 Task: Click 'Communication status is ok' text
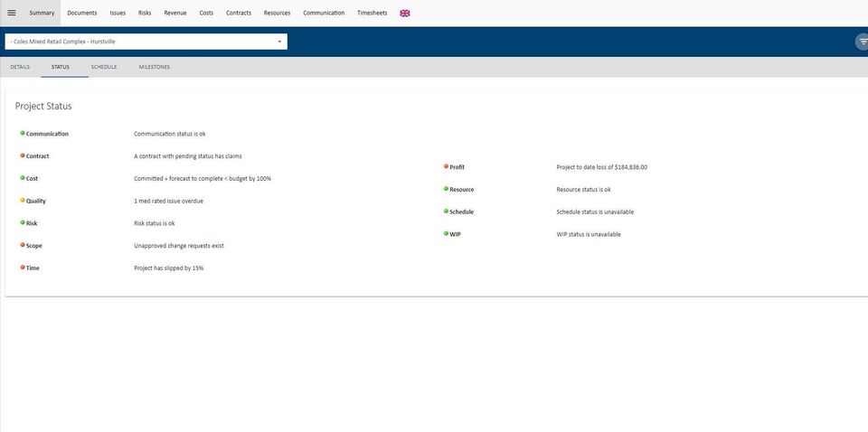[170, 134]
